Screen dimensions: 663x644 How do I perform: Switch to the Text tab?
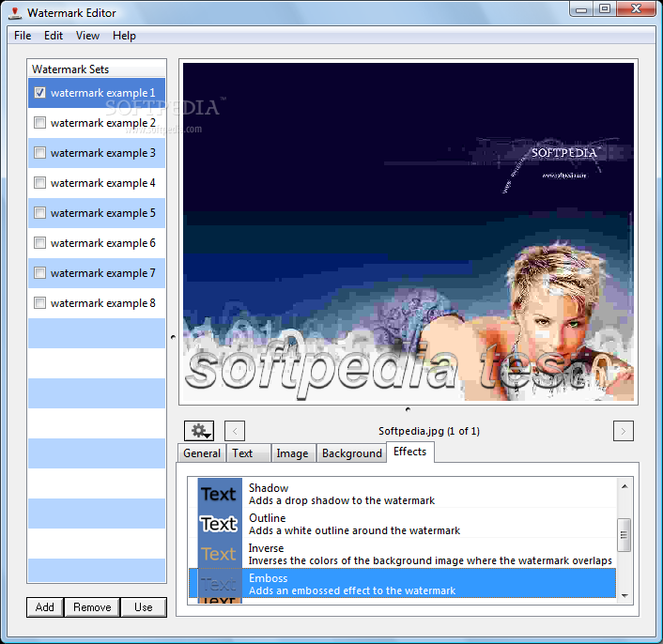click(248, 453)
